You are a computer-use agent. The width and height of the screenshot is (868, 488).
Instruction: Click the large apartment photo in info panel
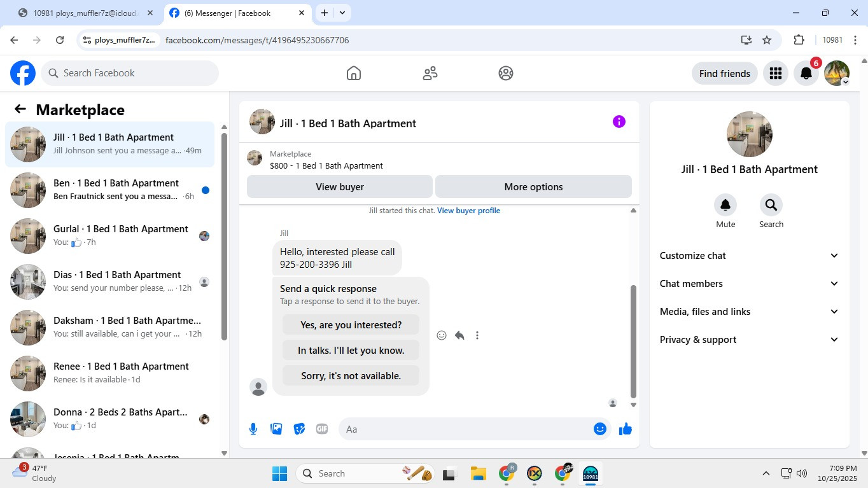750,134
